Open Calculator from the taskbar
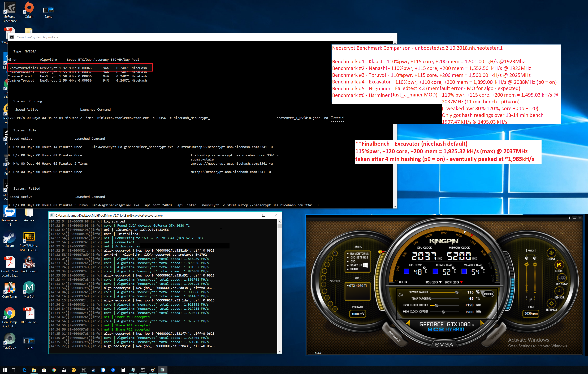Screen dimensions: 588x374 pyautogui.click(x=123, y=370)
